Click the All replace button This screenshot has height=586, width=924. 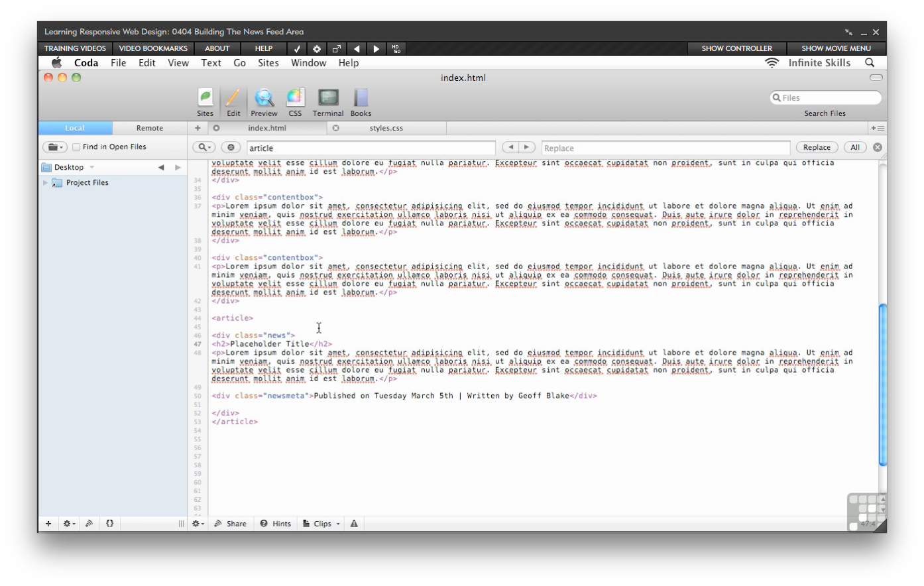coord(855,147)
